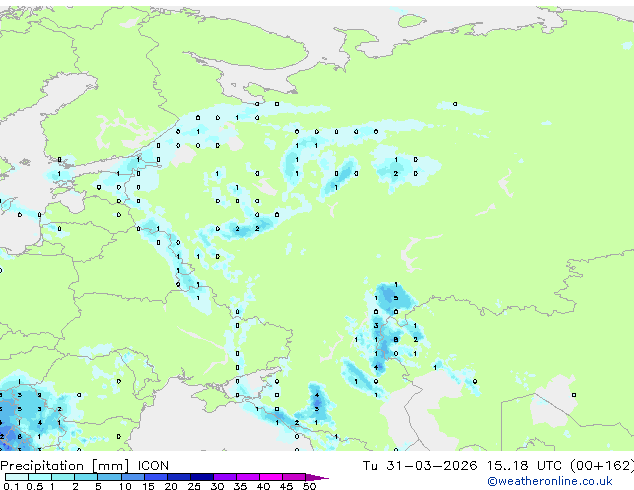Open the weatheronline.co.uk copyright link
This screenshot has height=490, width=634.
pos(550,481)
